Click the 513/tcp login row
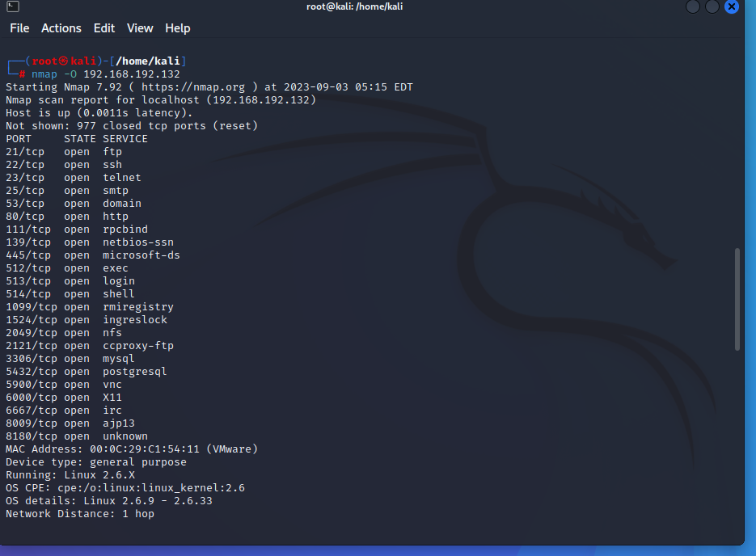The height and width of the screenshot is (556, 756). 70,281
